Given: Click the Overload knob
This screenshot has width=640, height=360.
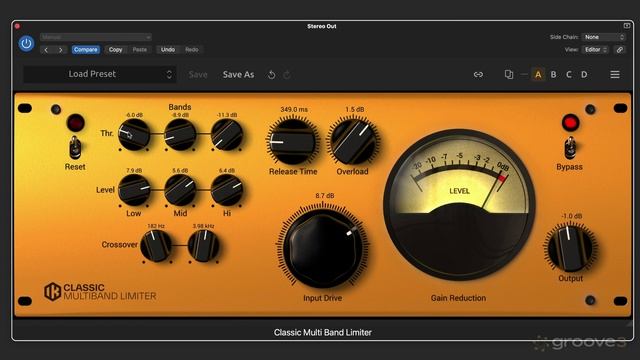Looking at the screenshot, I should click(353, 141).
